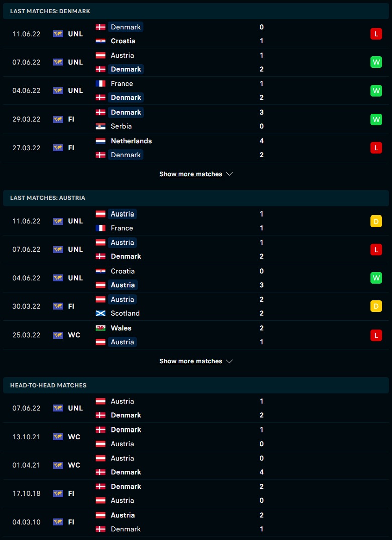392x540 pixels.
Task: Click UNL competition icon for 11.06.22 Denmark match
Action: tap(58, 34)
